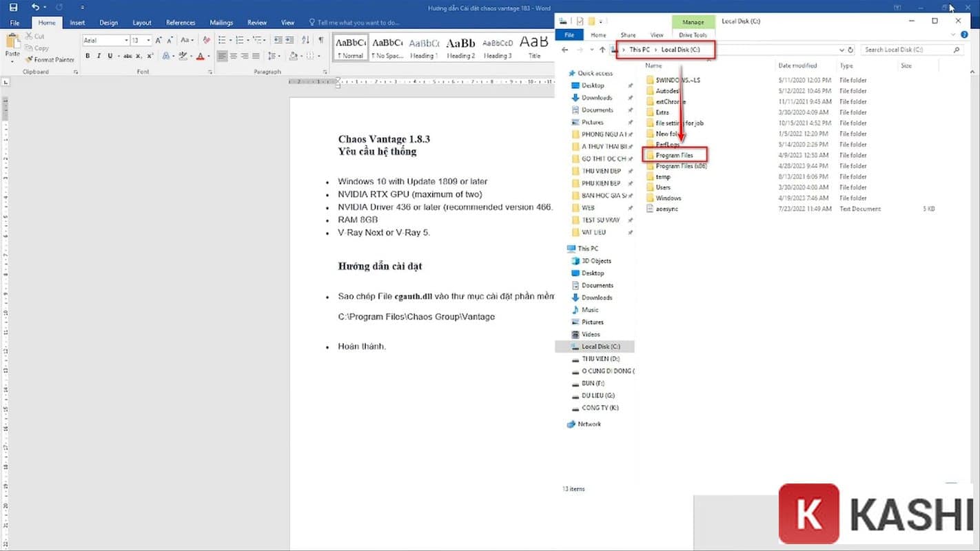Select the Program Files folder
This screenshot has width=980, height=551.
(x=674, y=156)
